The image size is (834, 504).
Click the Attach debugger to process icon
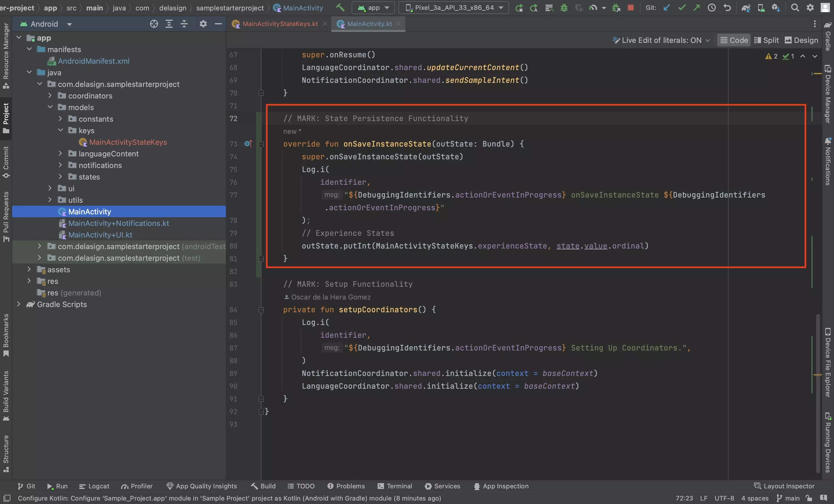(x=616, y=8)
